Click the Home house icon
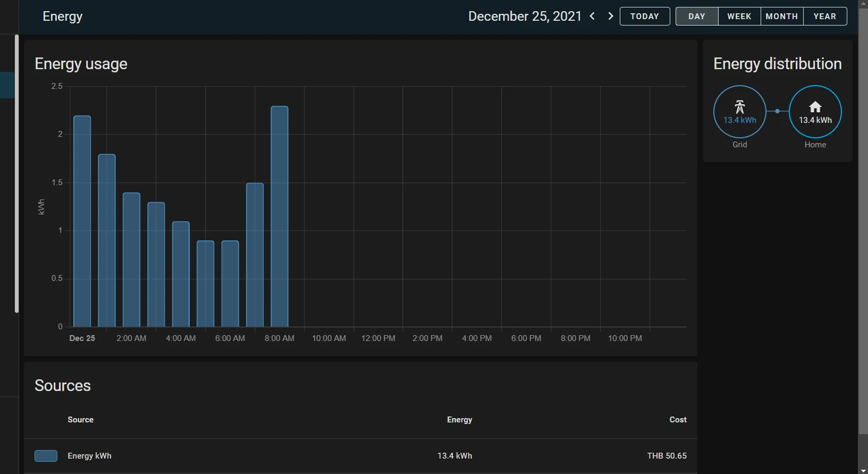Image resolution: width=868 pixels, height=474 pixels. coord(815,107)
